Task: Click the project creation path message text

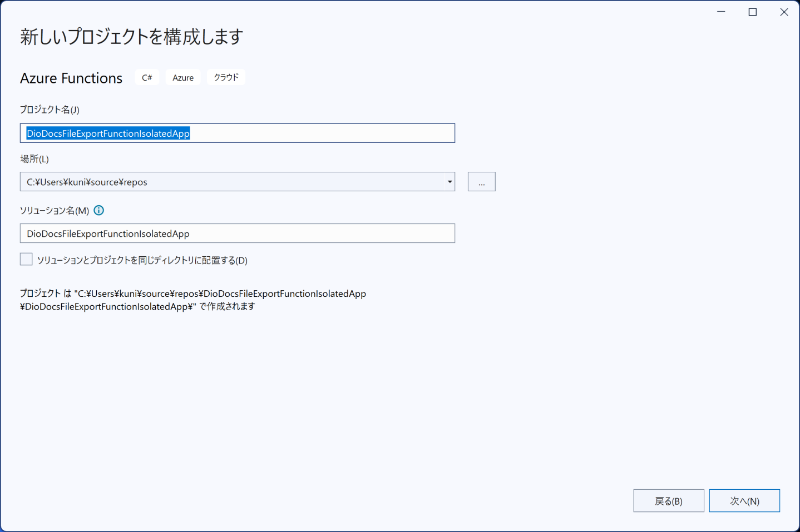Action: point(193,300)
